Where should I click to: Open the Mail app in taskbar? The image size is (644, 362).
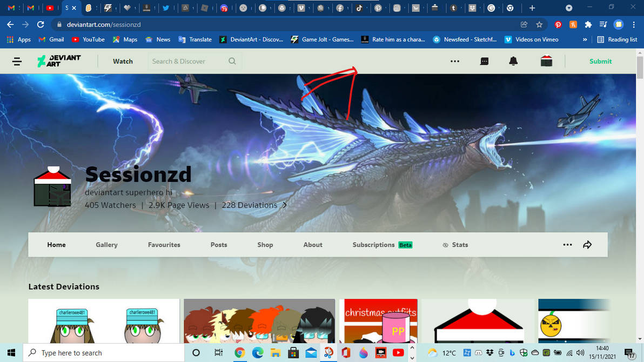coord(311,353)
